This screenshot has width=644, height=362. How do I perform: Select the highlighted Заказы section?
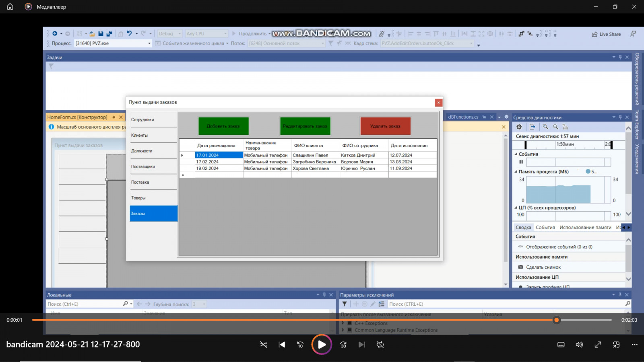(x=153, y=214)
